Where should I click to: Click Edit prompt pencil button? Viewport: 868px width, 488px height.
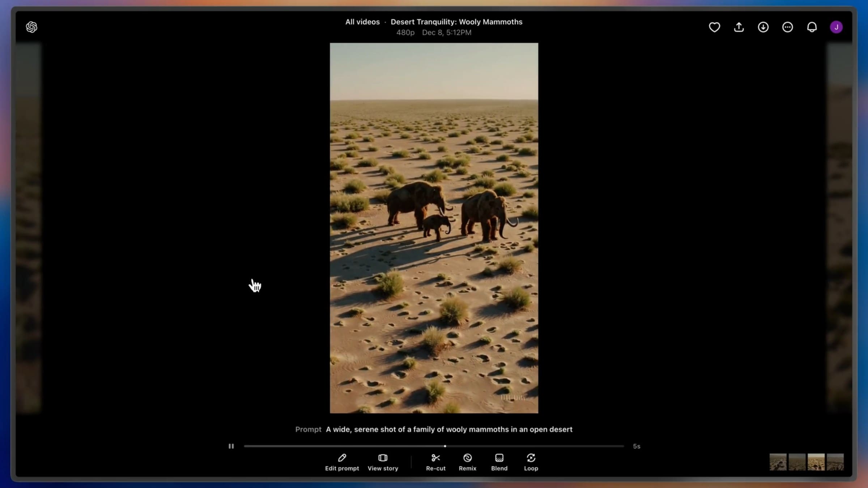pos(342,462)
